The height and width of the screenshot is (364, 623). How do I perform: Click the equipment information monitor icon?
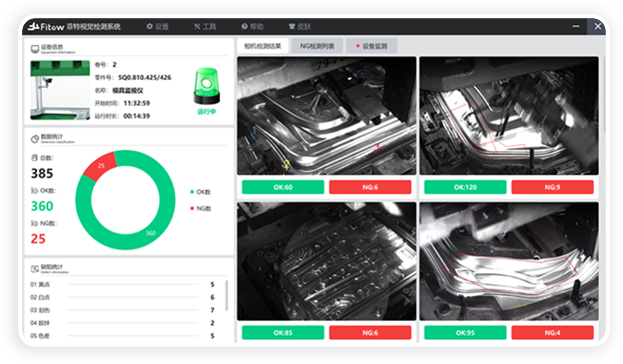35,50
